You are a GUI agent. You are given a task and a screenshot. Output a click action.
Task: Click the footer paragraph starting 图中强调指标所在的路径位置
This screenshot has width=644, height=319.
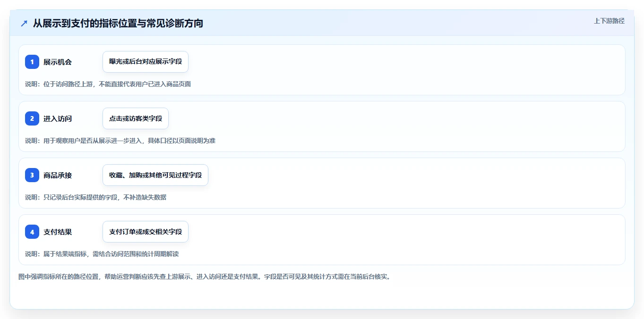pos(205,277)
